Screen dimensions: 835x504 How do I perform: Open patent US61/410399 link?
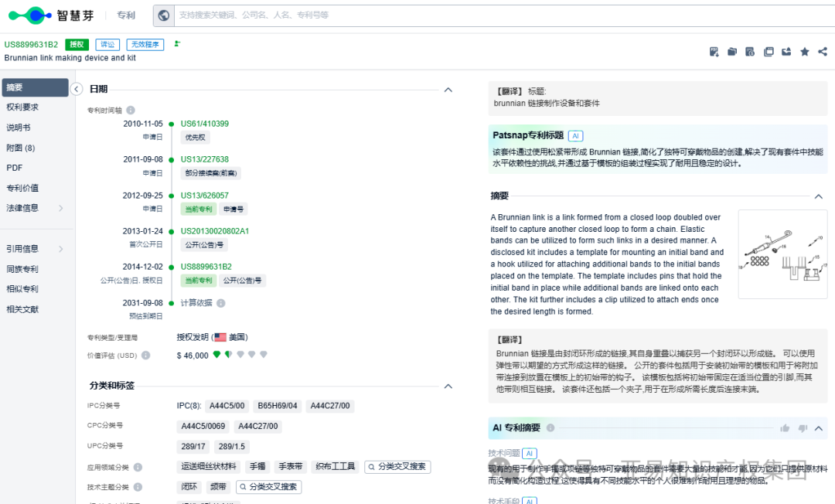point(203,123)
